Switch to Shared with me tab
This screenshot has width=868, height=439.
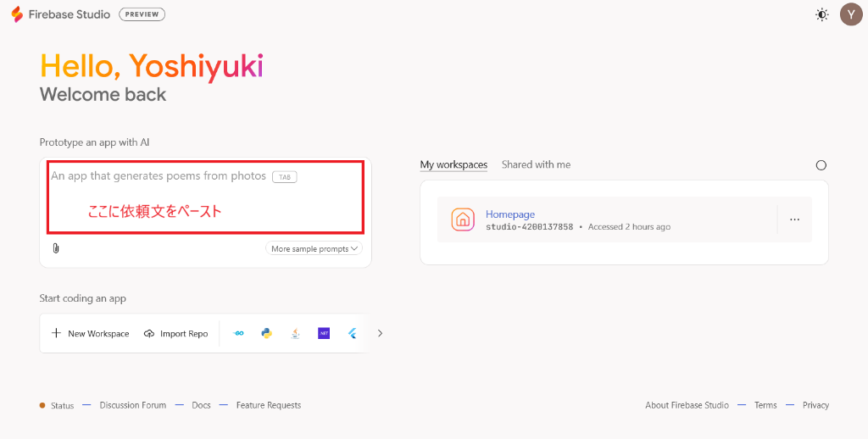[536, 164]
